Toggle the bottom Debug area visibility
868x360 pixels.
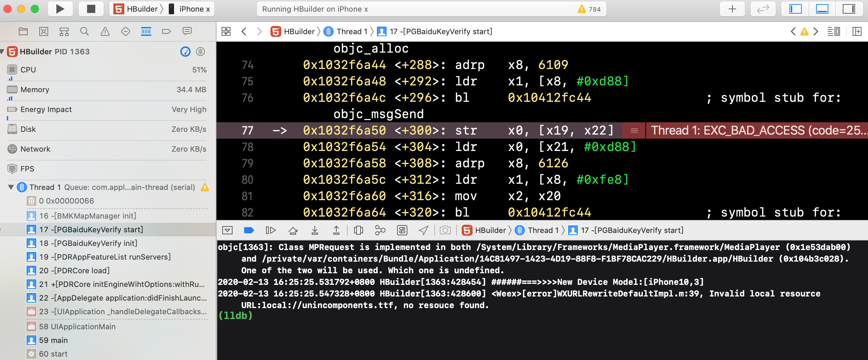pos(822,9)
